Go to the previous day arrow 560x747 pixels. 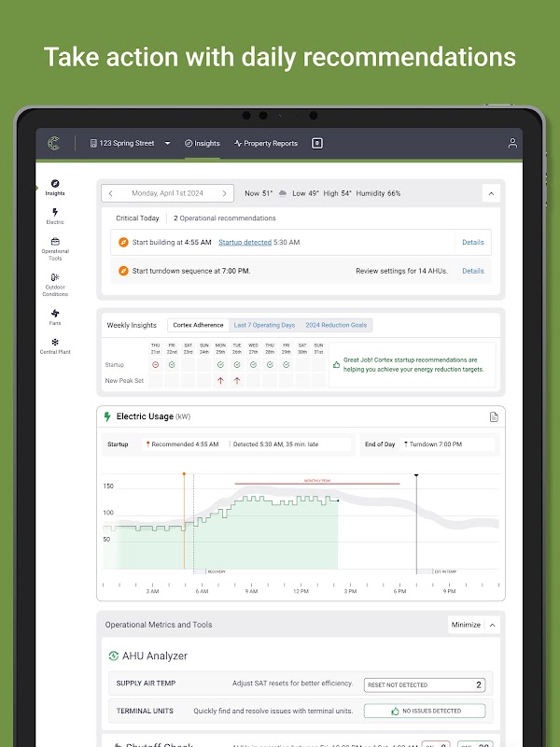click(x=110, y=193)
